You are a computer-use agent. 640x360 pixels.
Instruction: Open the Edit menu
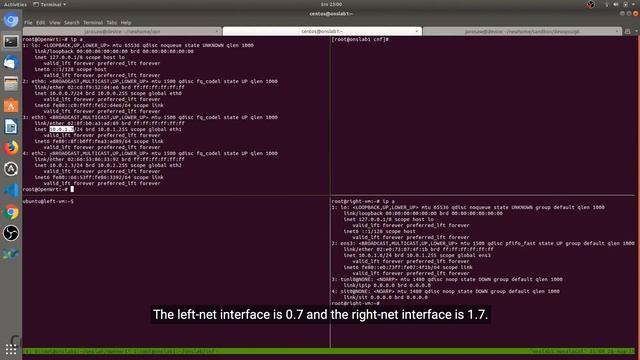coord(40,22)
